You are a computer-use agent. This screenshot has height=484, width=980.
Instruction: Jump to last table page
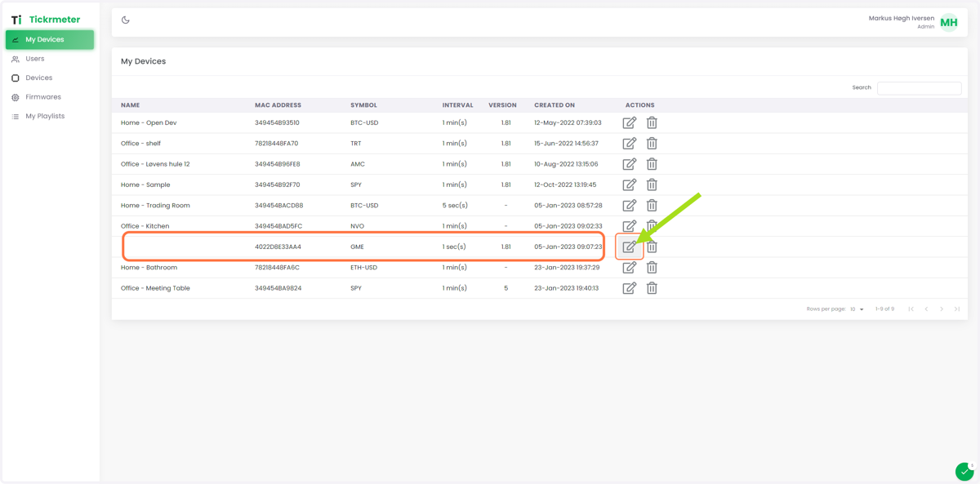(957, 309)
